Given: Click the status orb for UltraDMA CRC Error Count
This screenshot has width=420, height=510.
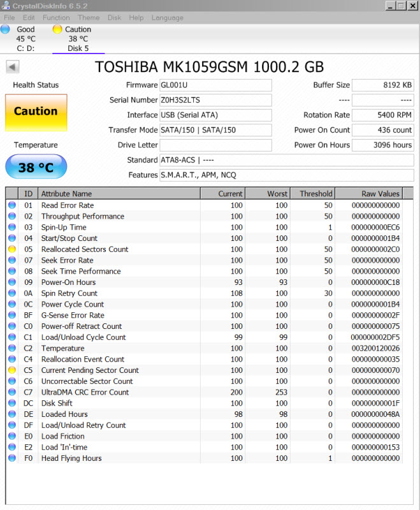Looking at the screenshot, I should tap(12, 392).
